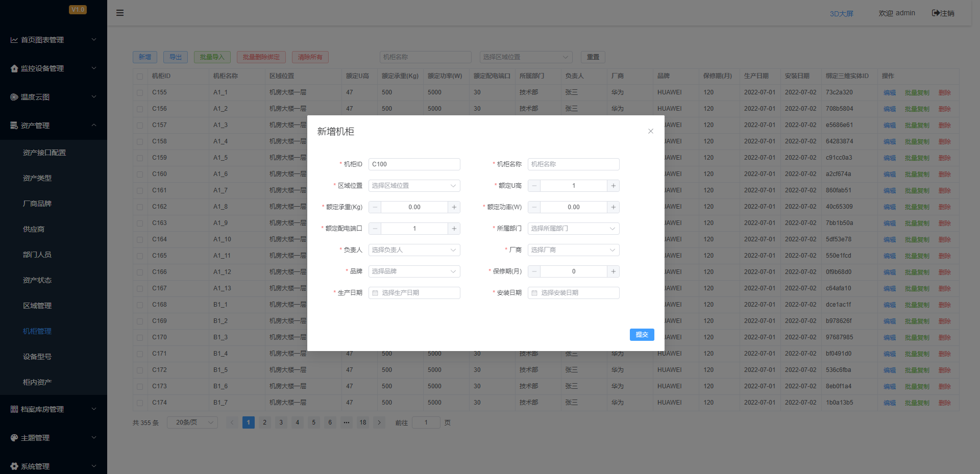Increase 额定U高 with plus button
Screen dimensions: 980x474
(614, 186)
